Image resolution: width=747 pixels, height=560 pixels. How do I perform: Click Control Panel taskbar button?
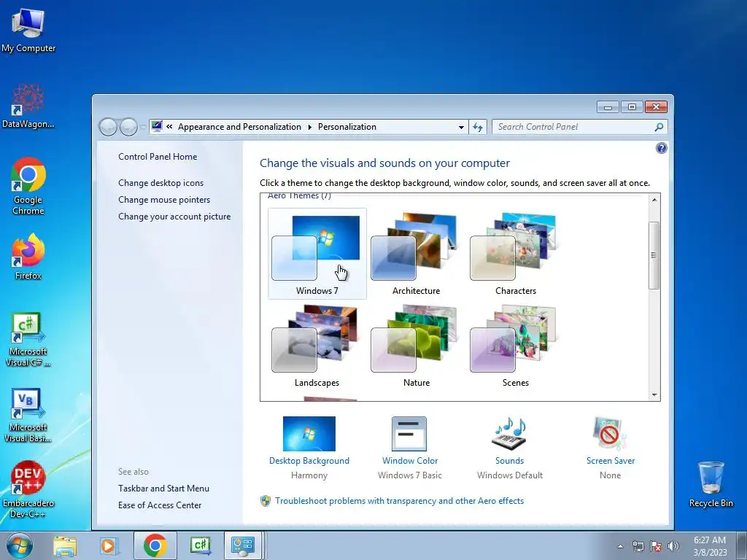point(243,545)
